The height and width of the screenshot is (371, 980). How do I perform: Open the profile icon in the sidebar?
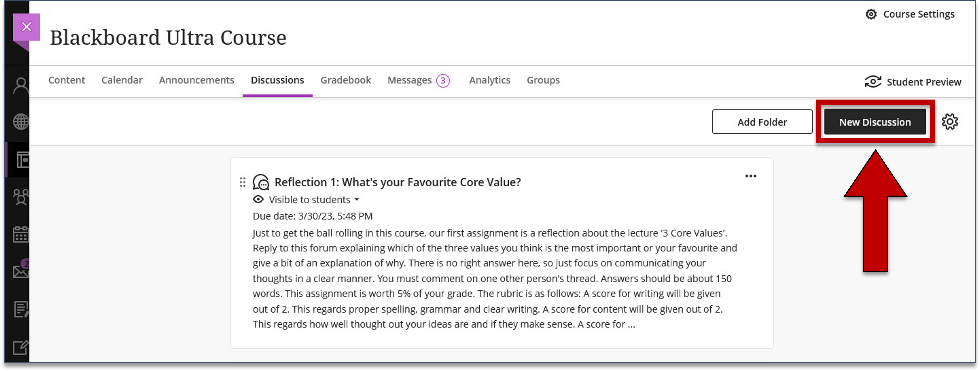21,85
